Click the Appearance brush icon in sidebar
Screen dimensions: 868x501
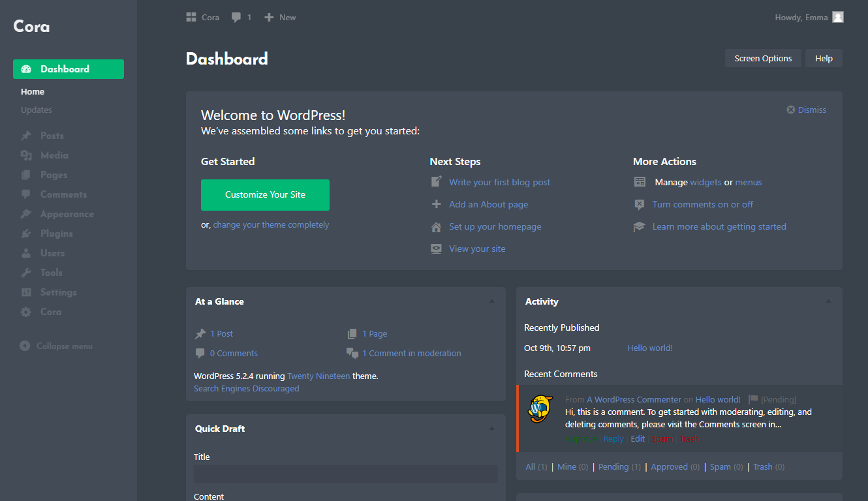point(26,214)
